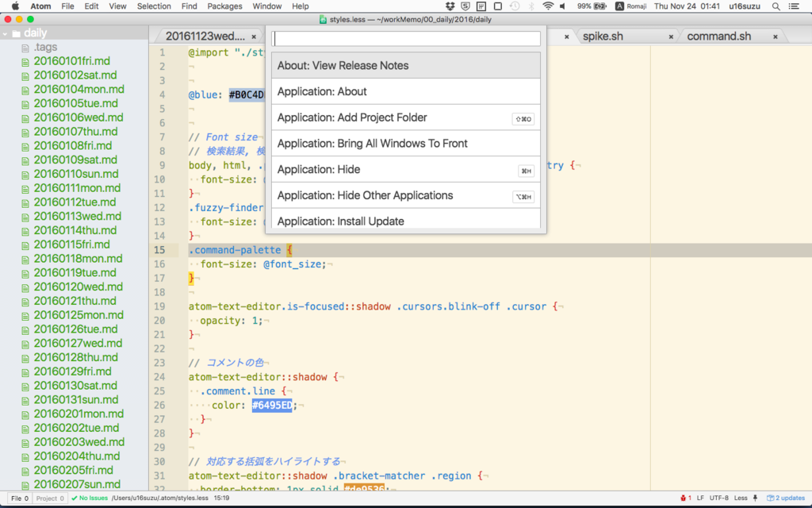Click the status bar pin icon near Less
Viewport: 812px width, 508px height.
755,498
